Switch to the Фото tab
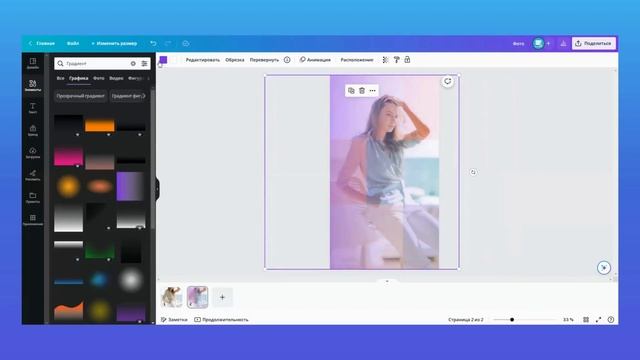Viewport: 640px width, 360px height. (99, 78)
